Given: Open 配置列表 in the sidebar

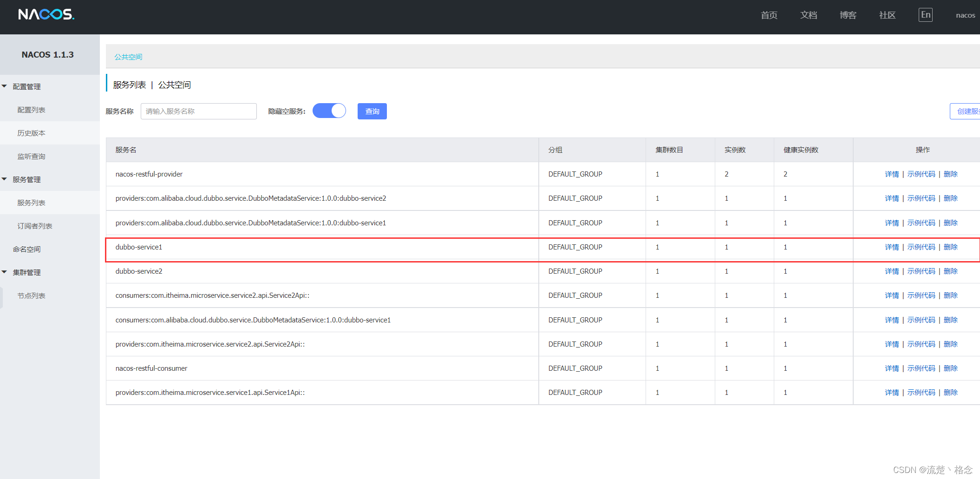Looking at the screenshot, I should click(31, 110).
